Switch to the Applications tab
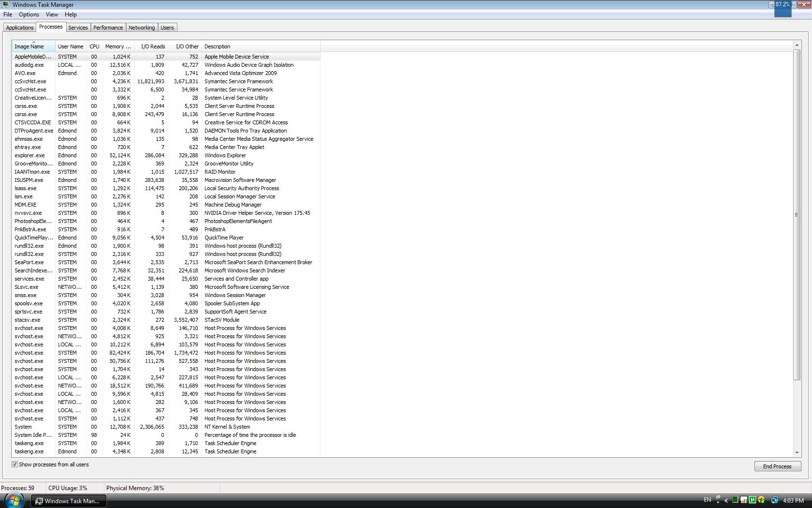Viewport: 812px width, 508px height. point(20,28)
